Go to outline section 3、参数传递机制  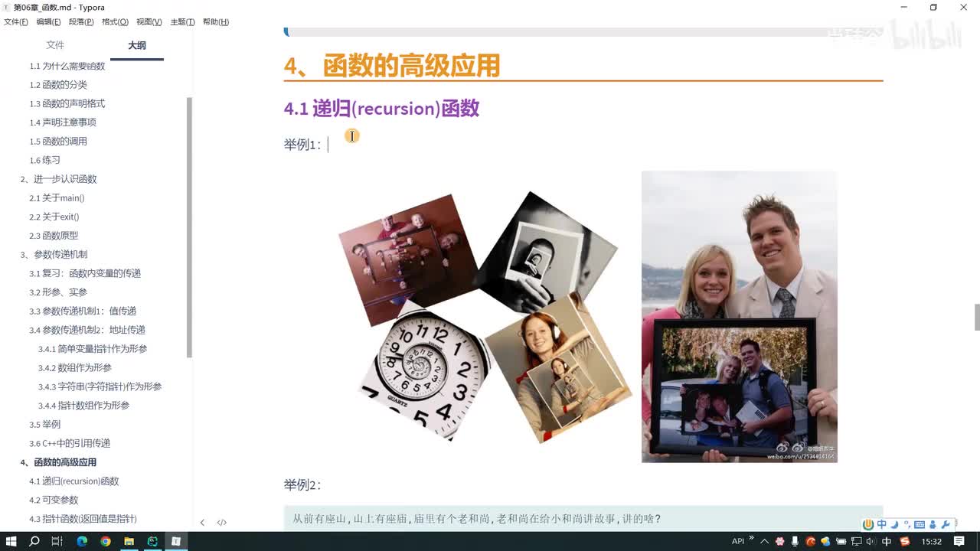(54, 255)
